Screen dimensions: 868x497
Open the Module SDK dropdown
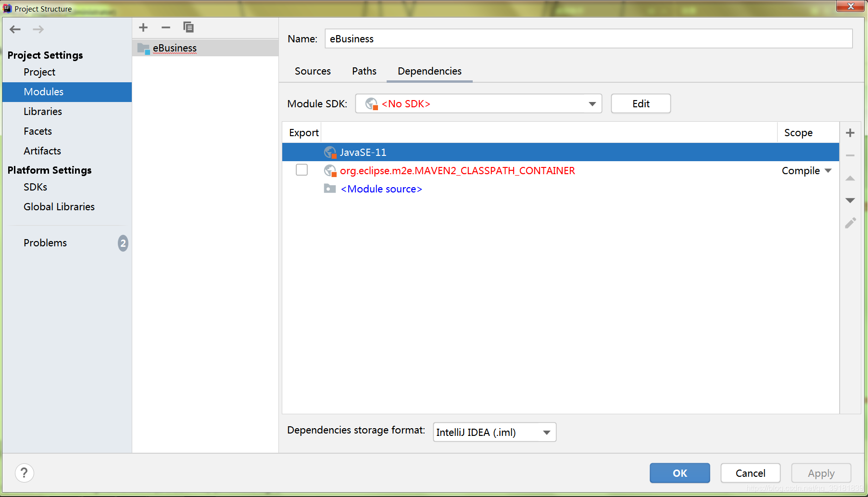(478, 103)
